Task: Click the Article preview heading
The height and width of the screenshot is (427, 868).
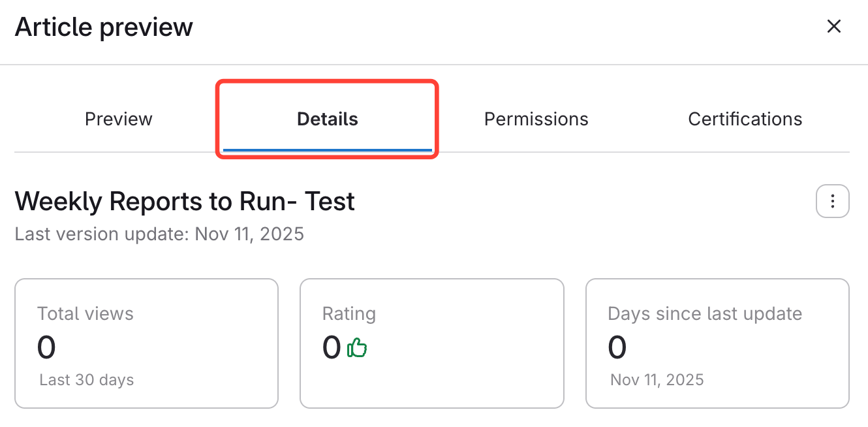Action: 104,27
